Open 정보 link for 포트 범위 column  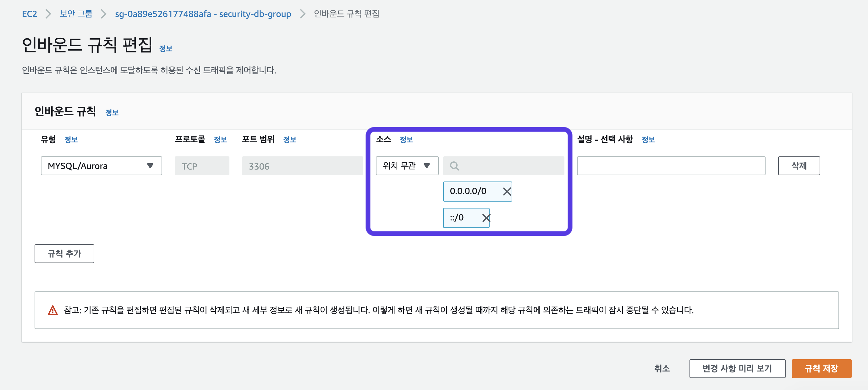[x=289, y=139]
